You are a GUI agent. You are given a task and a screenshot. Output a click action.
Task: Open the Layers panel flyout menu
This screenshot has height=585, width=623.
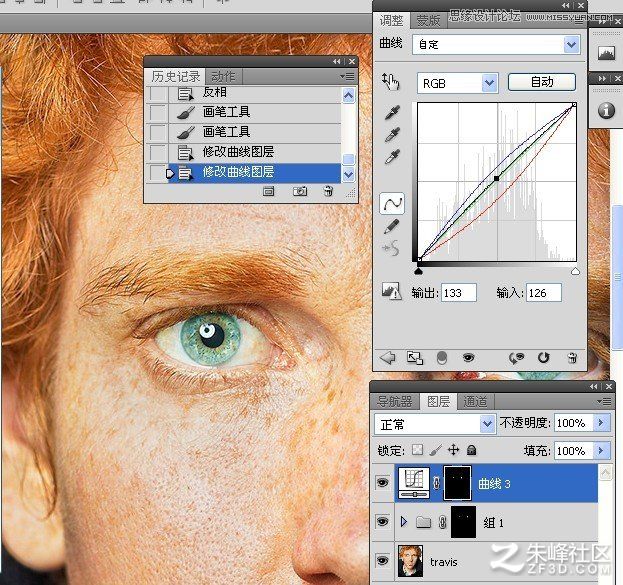pos(604,402)
